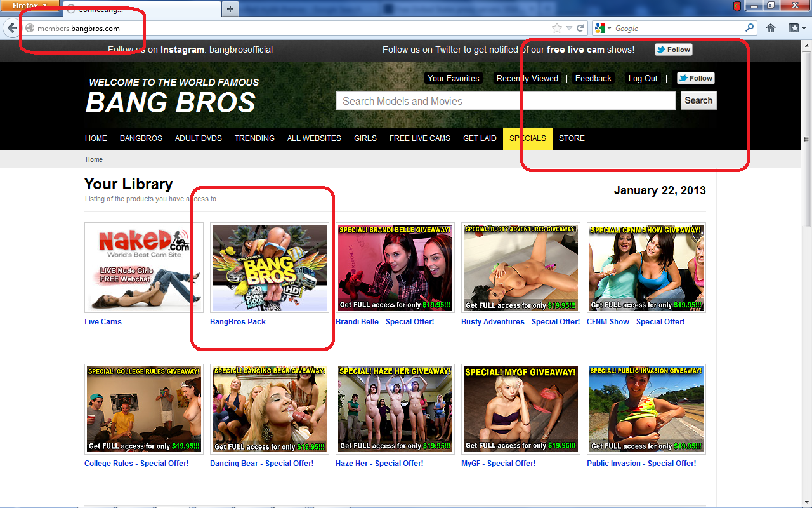Open the Busty Adventures - Special Offer link
The height and width of the screenshot is (508, 812).
click(x=521, y=322)
